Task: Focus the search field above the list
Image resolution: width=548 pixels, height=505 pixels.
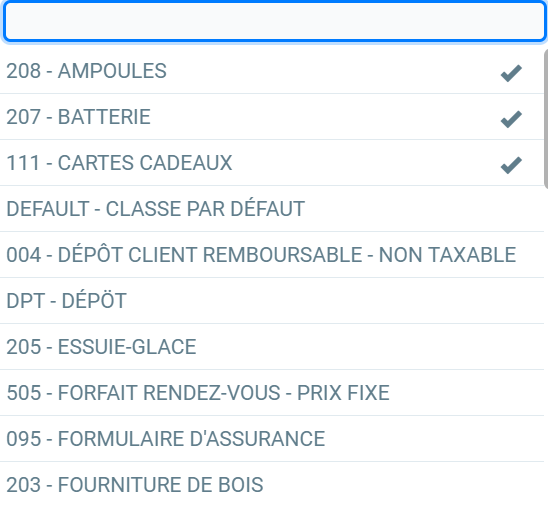Action: coord(275,22)
